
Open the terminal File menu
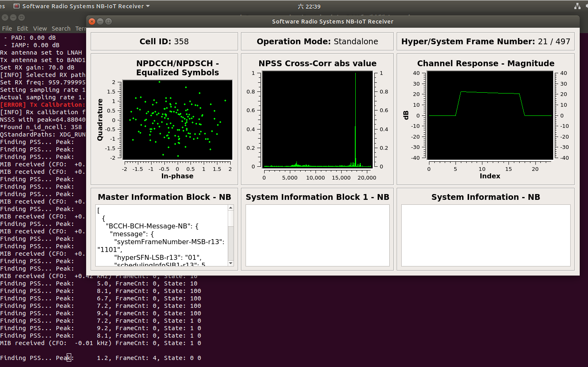(x=7, y=29)
